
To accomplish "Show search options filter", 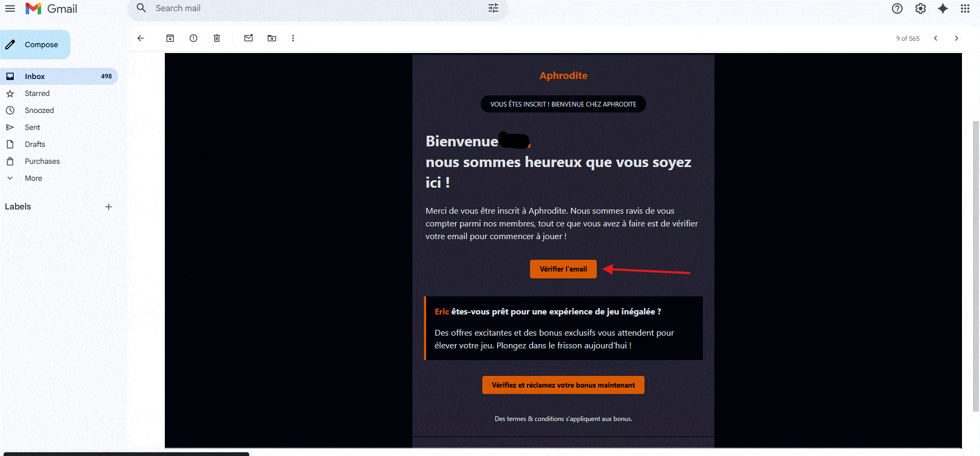I will 493,8.
